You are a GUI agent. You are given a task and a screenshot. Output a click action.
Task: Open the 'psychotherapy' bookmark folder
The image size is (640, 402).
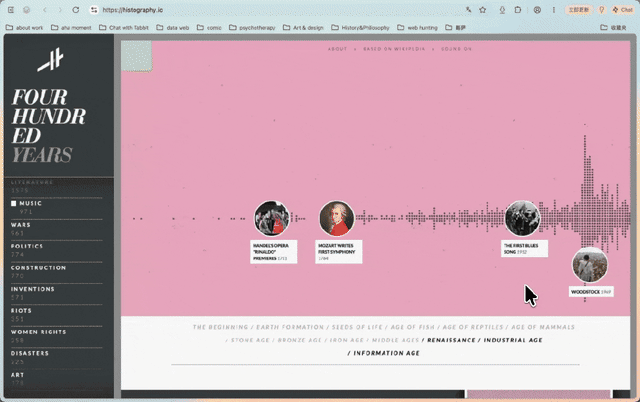(x=252, y=27)
